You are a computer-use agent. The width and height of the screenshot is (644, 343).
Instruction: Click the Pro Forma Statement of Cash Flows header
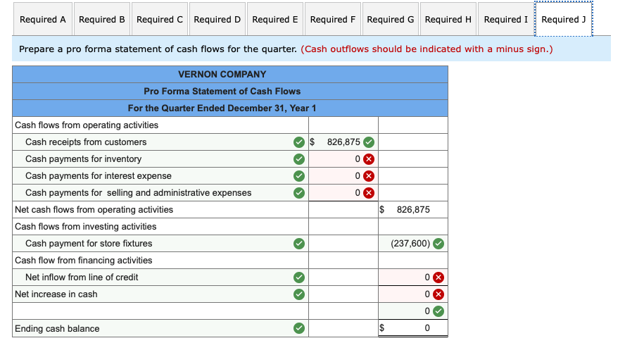(222, 91)
